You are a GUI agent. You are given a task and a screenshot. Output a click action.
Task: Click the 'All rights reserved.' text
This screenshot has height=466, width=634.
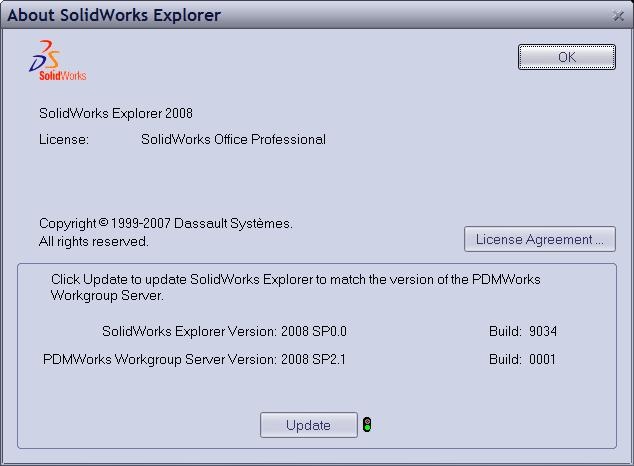pyautogui.click(x=94, y=241)
